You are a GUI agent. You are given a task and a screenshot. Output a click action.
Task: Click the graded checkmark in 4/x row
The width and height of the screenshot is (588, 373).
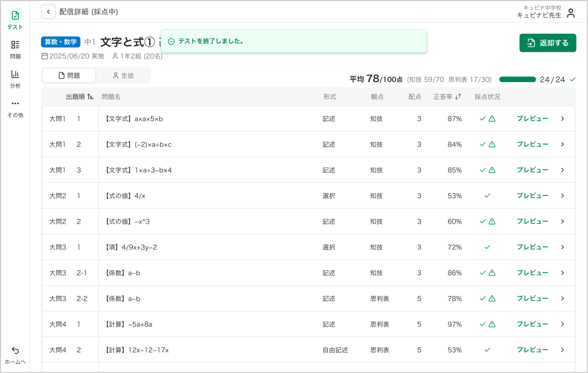click(x=487, y=195)
